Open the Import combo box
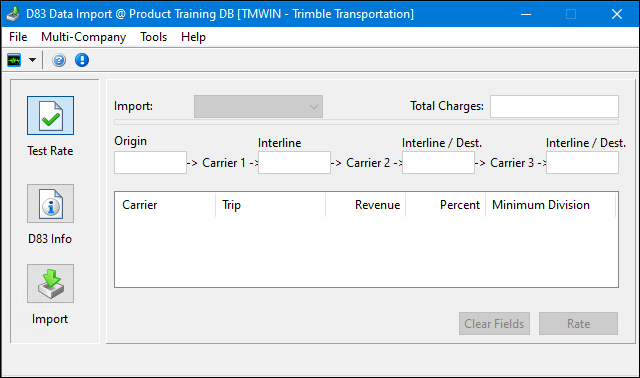This screenshot has width=640, height=378. [x=258, y=107]
